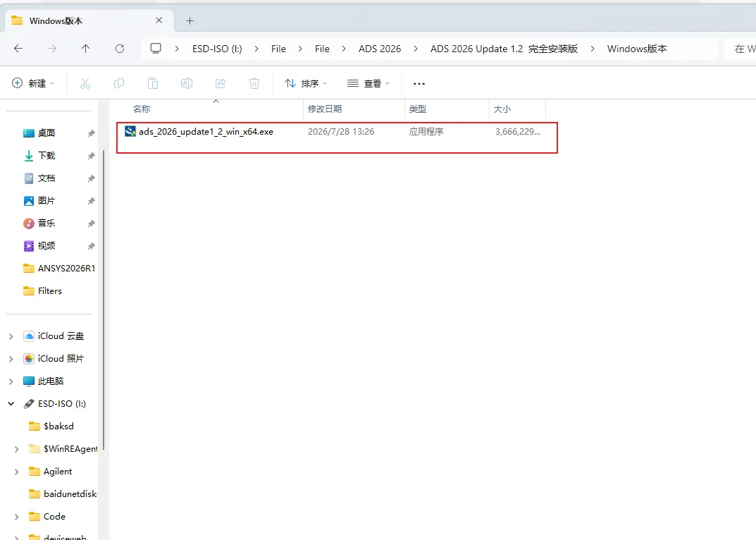Image resolution: width=756 pixels, height=540 pixels.
Task: Click the Delete trash icon
Action: (254, 83)
